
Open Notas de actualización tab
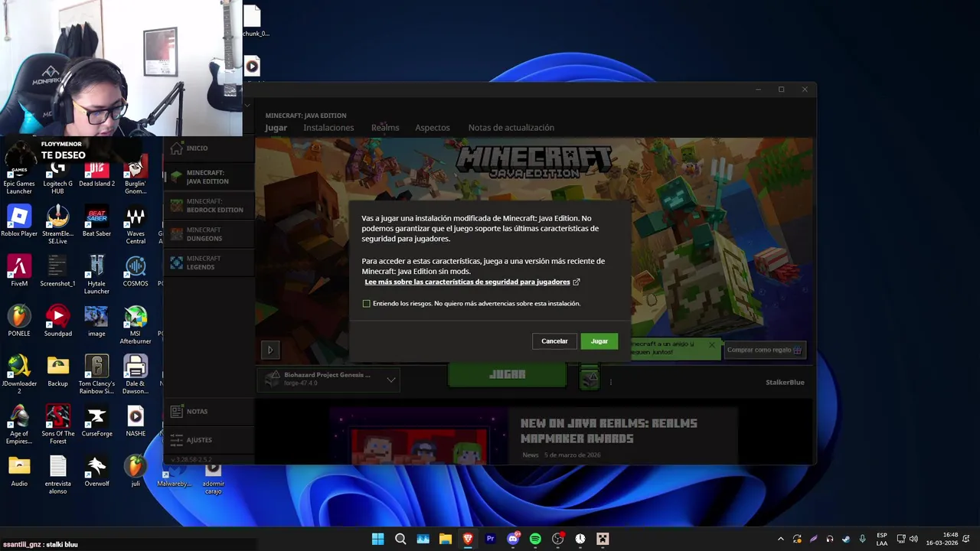click(511, 128)
